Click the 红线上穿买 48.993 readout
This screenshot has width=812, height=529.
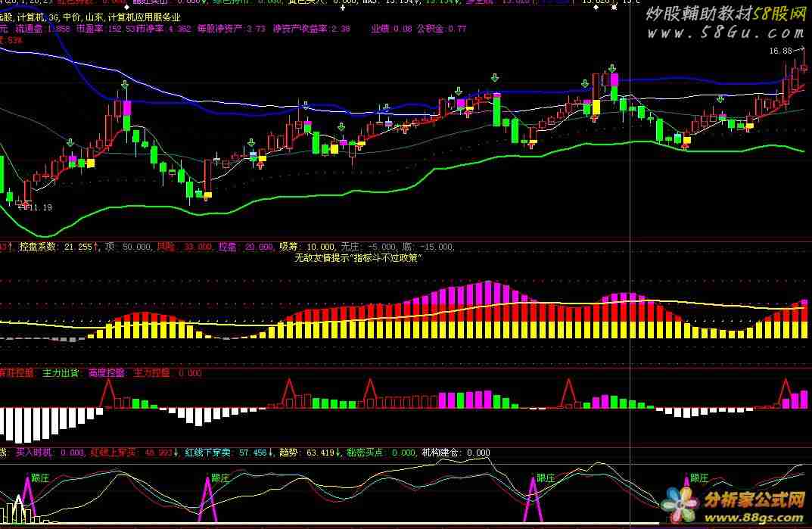pyautogui.click(x=135, y=453)
